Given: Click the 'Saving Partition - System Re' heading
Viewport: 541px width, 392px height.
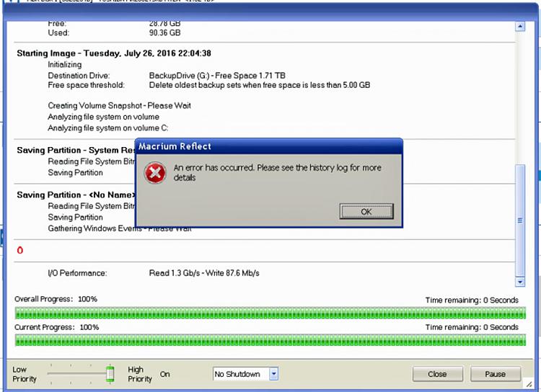Looking at the screenshot, I should click(76, 151).
